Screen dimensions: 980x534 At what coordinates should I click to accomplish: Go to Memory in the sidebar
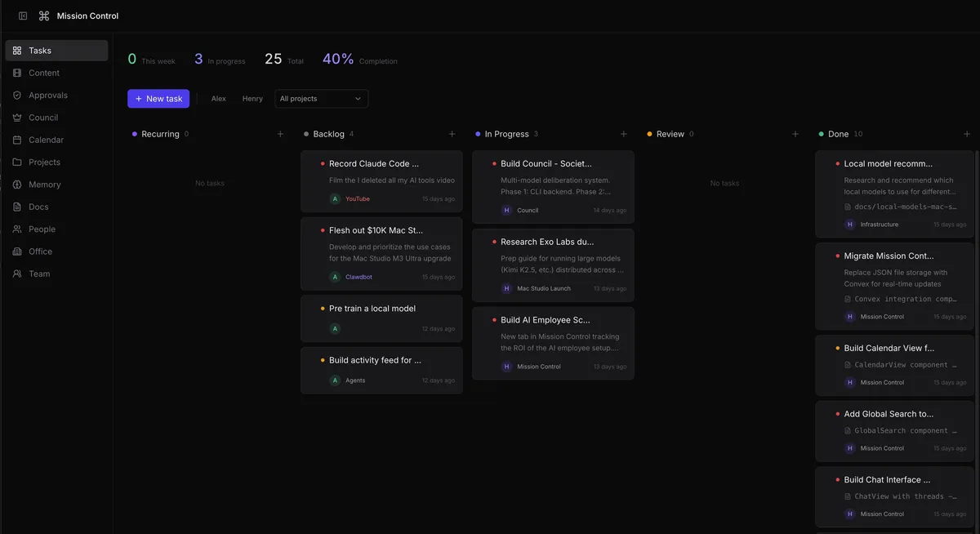[x=44, y=185]
